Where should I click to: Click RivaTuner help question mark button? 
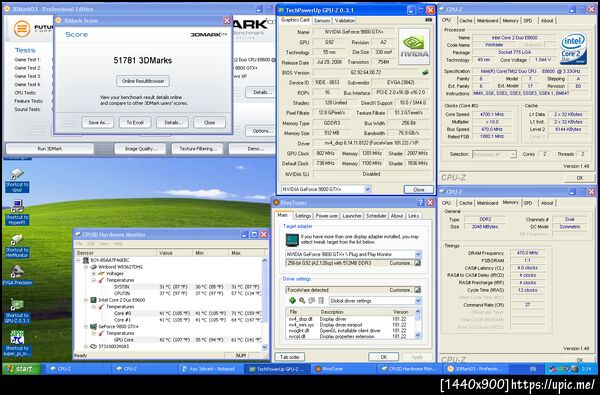click(x=420, y=202)
